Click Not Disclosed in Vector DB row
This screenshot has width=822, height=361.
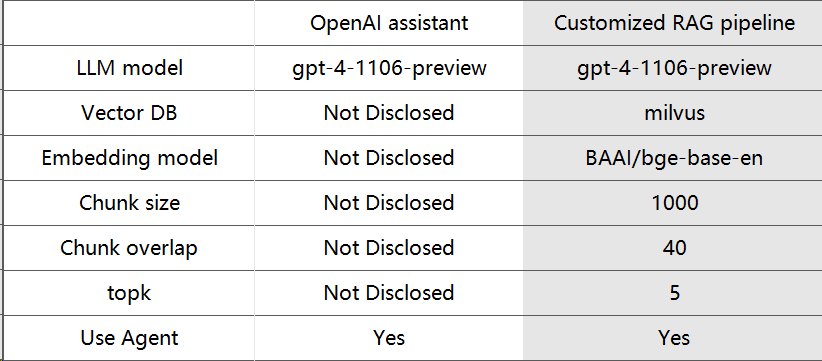389,113
